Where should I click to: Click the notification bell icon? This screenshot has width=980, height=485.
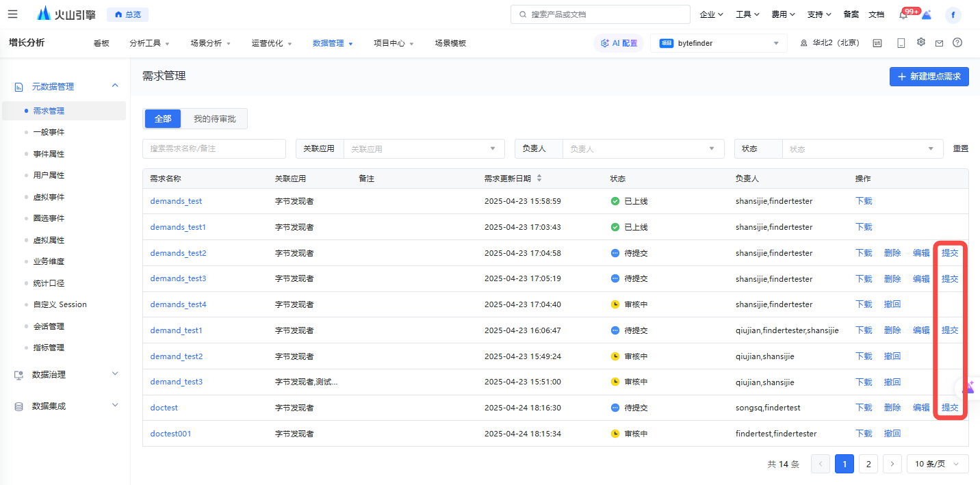903,15
